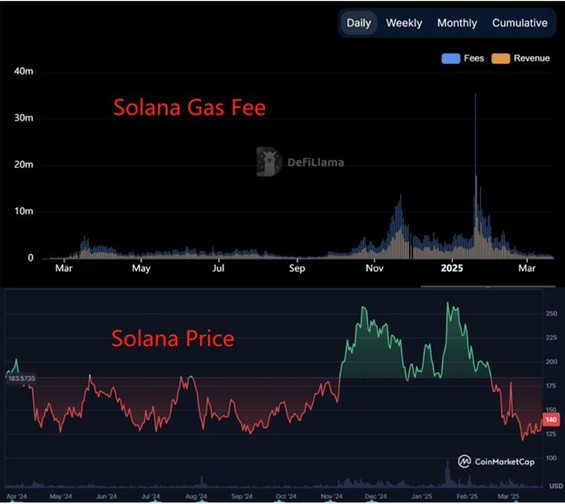The height and width of the screenshot is (504, 565).
Task: Click the tallest fee spike bar in January 2025
Action: coord(475,176)
